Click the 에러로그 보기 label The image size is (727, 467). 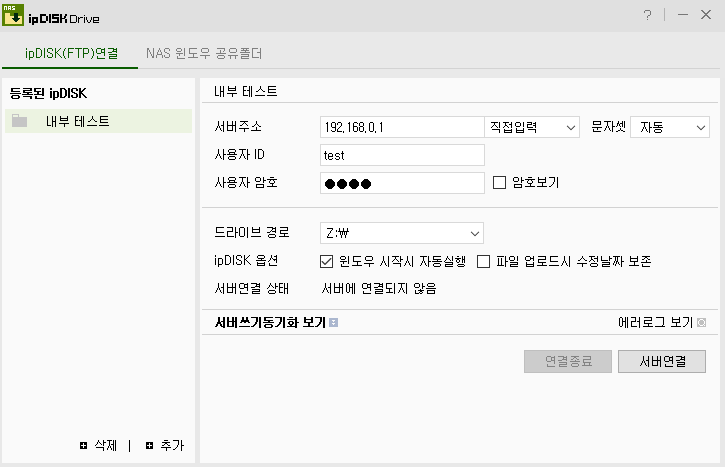pyautogui.click(x=656, y=322)
